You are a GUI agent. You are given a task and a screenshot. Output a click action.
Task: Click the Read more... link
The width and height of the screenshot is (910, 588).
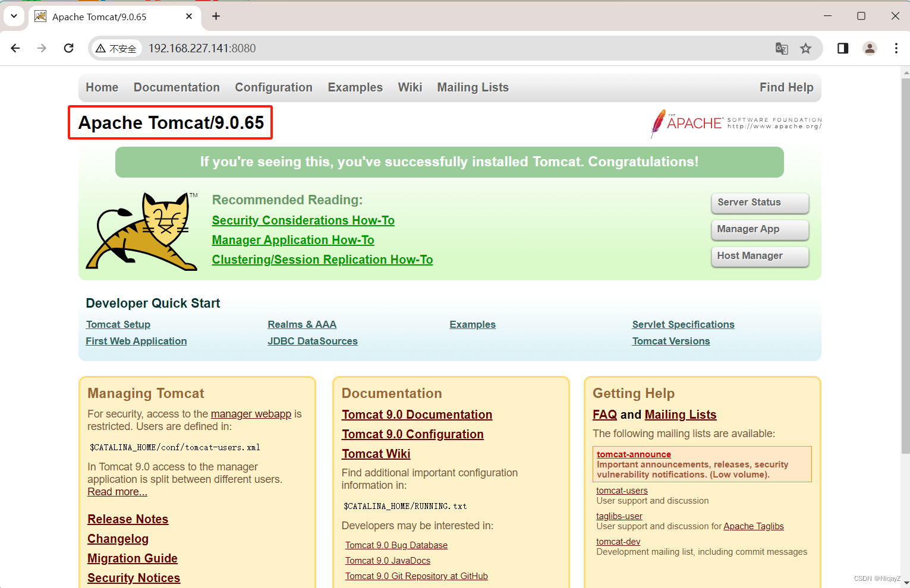tap(117, 492)
